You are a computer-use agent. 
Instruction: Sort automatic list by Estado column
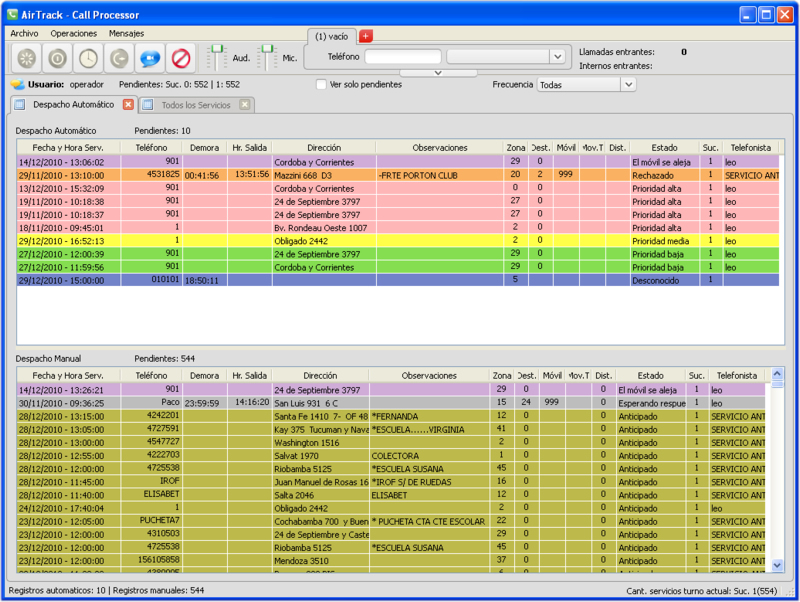click(x=664, y=148)
